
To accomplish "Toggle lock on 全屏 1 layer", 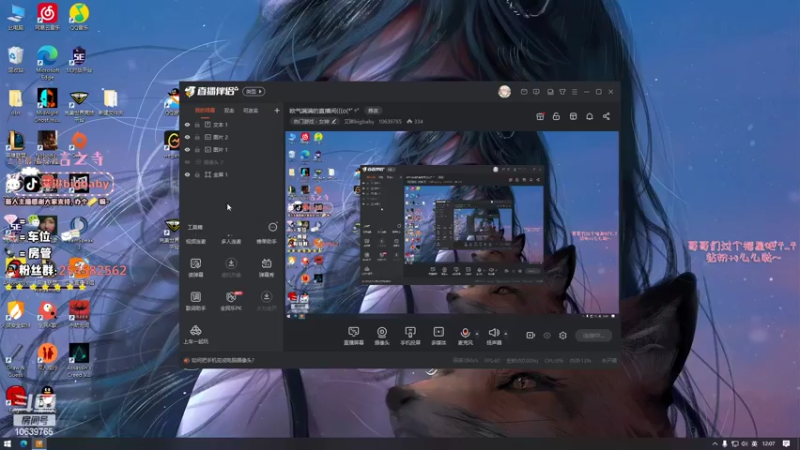I will [x=197, y=174].
